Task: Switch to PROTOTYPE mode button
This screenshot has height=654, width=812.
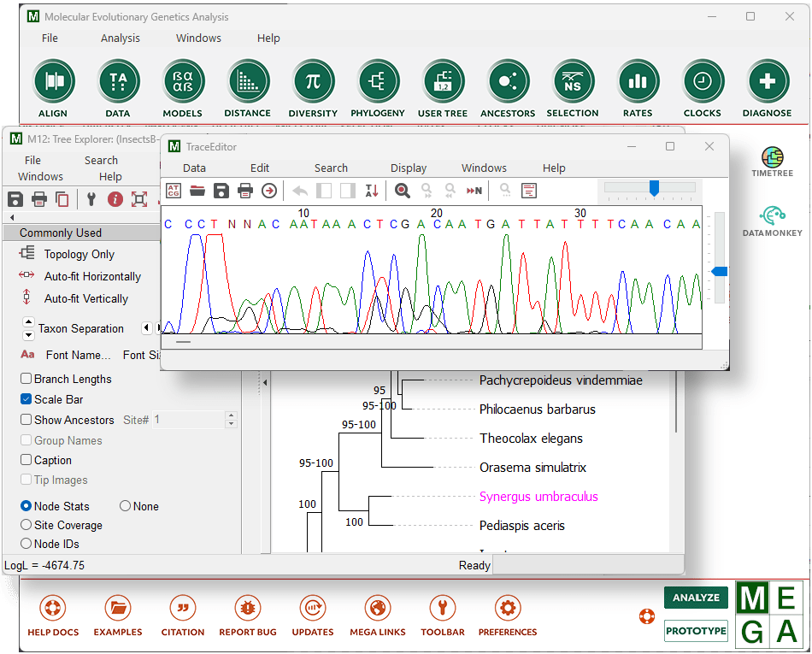Action: (x=696, y=631)
